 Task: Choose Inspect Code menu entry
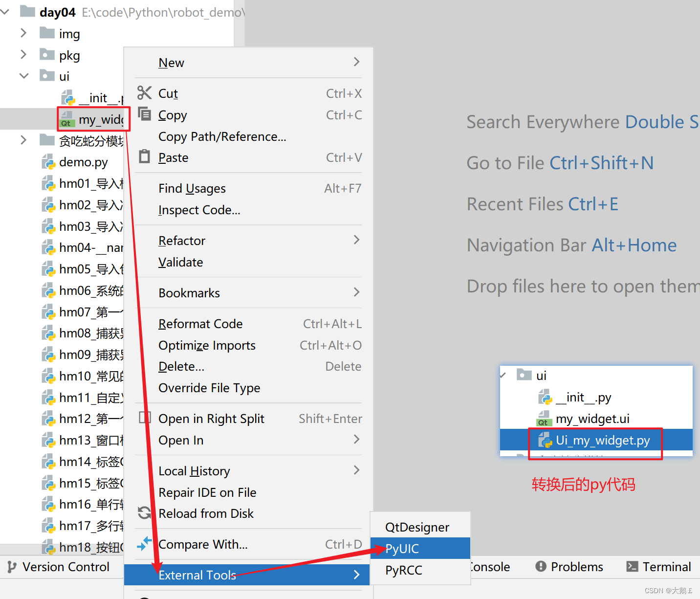248,210
